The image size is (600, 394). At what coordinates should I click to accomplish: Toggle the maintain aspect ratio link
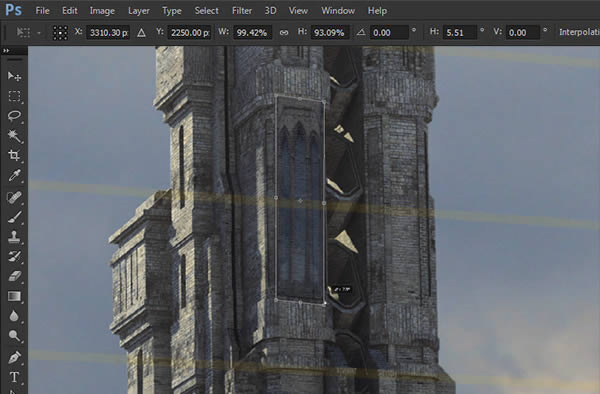284,33
